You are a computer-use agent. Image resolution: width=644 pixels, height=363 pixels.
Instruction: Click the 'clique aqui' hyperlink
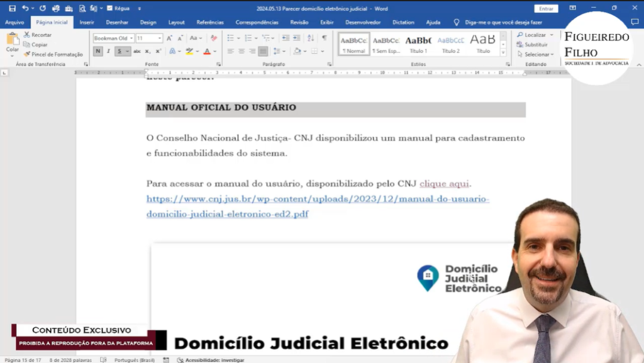[x=444, y=184]
